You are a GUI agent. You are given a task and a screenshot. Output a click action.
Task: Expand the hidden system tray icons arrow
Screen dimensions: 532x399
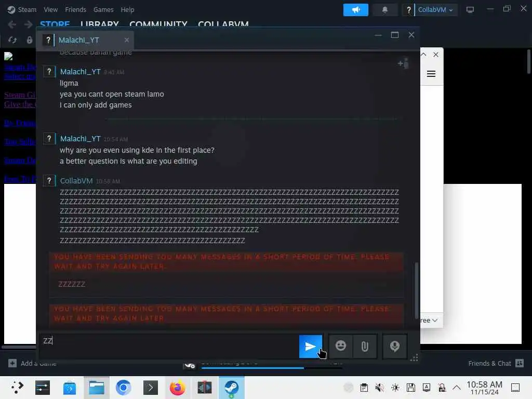[x=457, y=388]
